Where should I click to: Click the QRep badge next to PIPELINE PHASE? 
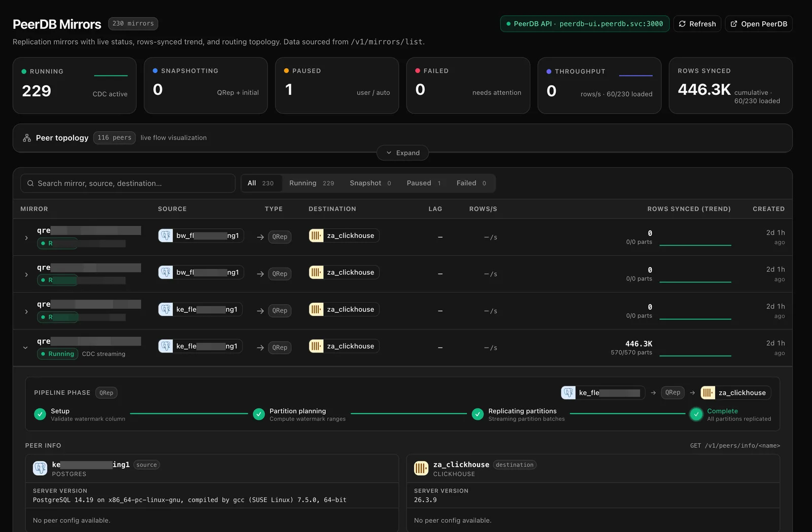(x=106, y=393)
